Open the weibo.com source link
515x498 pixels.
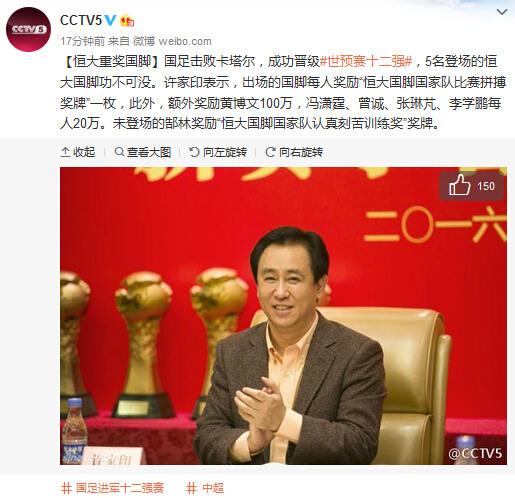tap(185, 41)
